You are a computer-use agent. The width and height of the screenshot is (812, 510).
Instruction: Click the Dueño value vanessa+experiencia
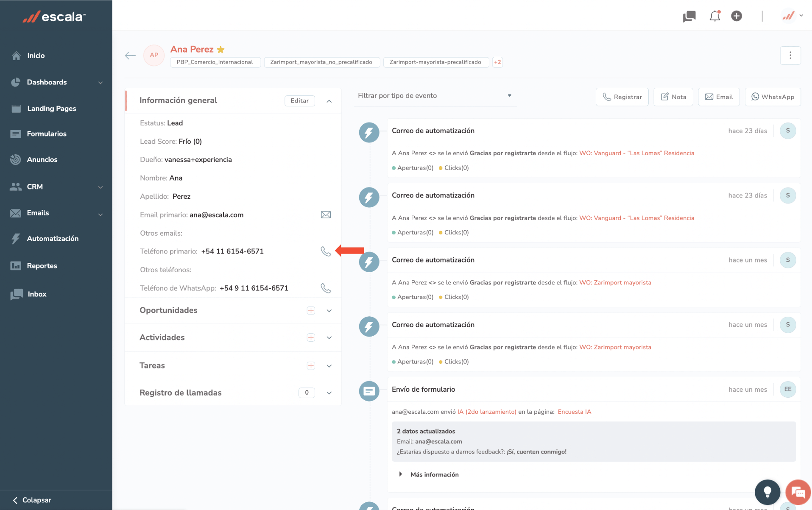click(198, 160)
